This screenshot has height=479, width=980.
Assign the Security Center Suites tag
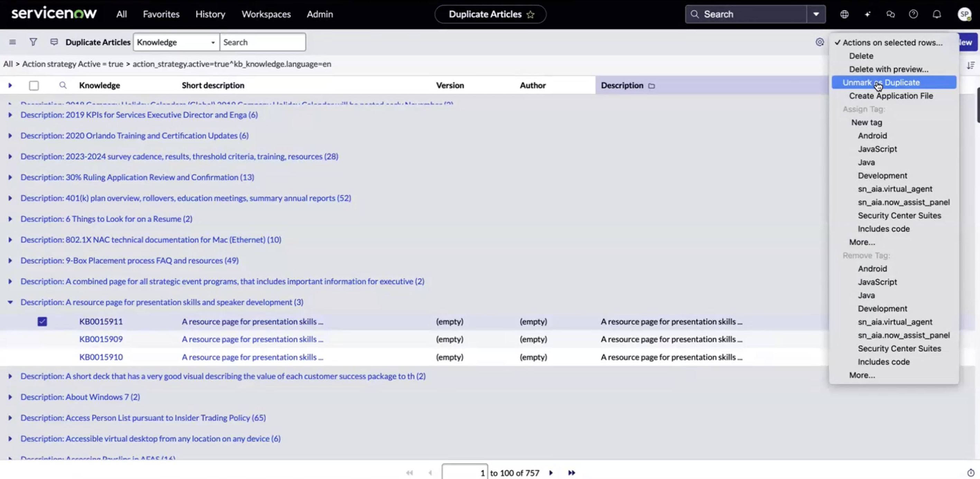coord(899,216)
